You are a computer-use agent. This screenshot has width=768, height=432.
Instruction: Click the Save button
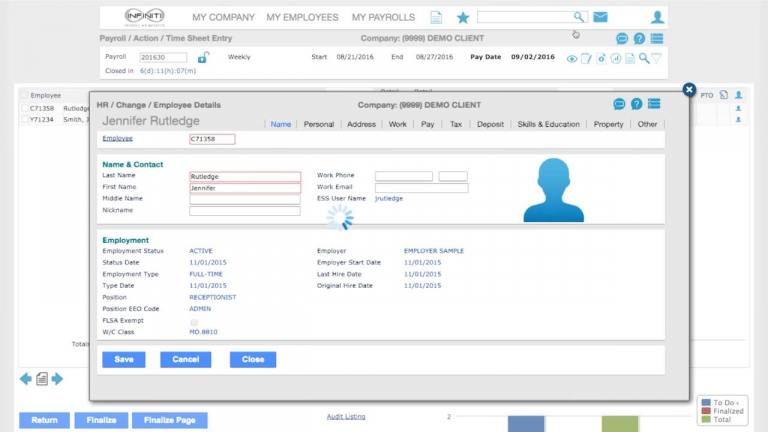(124, 360)
